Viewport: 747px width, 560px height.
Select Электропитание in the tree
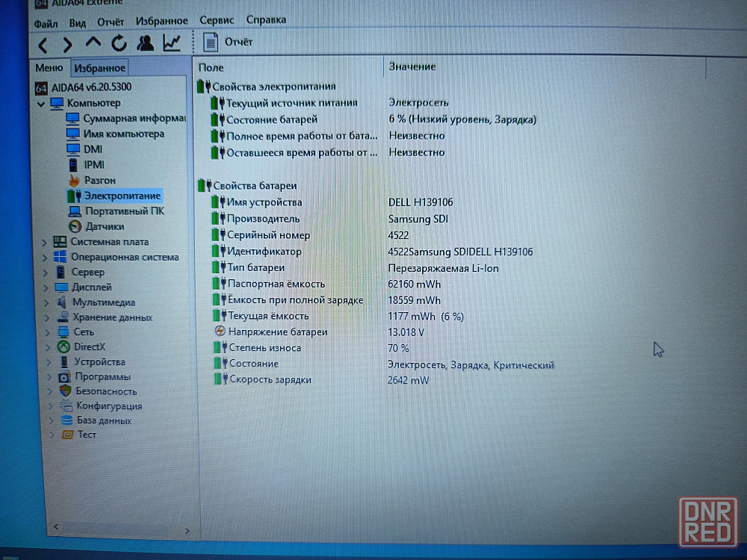(x=114, y=196)
